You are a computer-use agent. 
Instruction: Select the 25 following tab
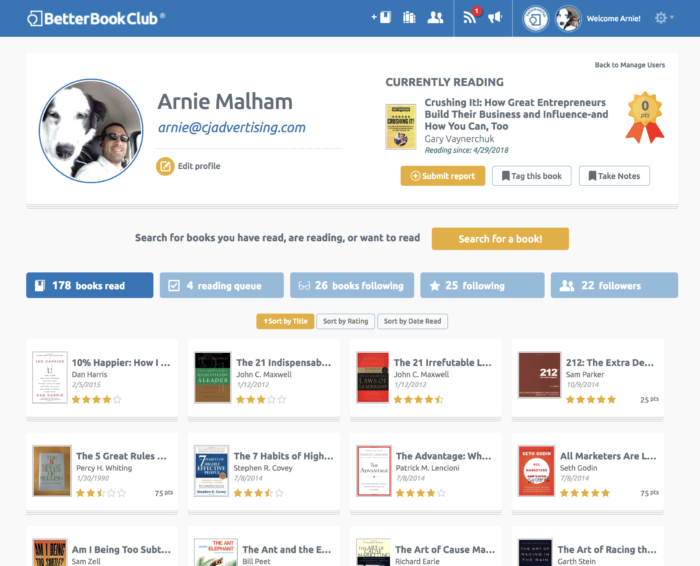pyautogui.click(x=483, y=285)
